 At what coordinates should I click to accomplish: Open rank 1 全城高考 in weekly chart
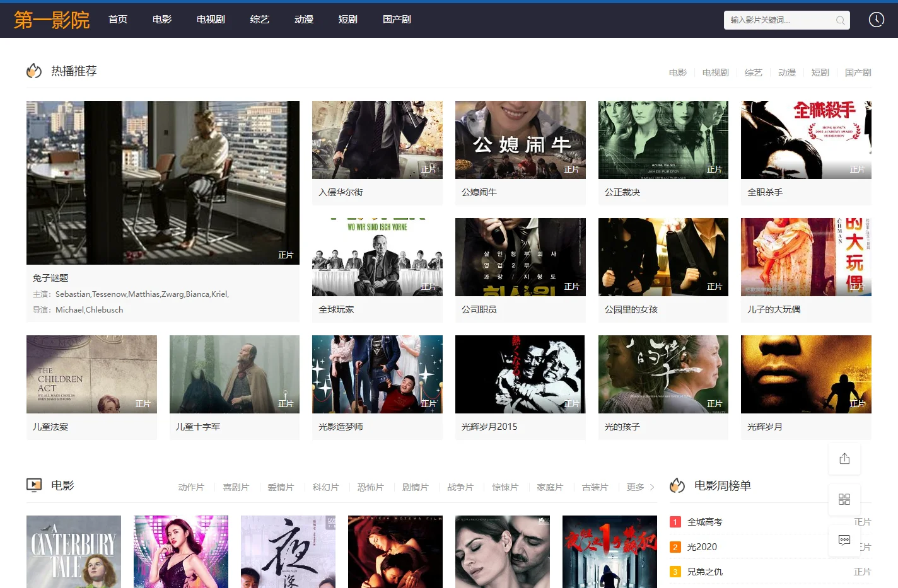click(x=705, y=522)
